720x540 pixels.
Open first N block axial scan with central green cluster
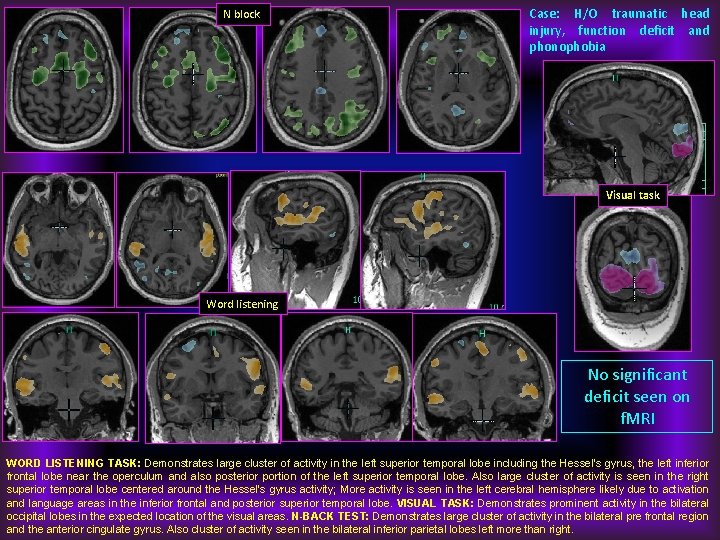click(x=64, y=79)
